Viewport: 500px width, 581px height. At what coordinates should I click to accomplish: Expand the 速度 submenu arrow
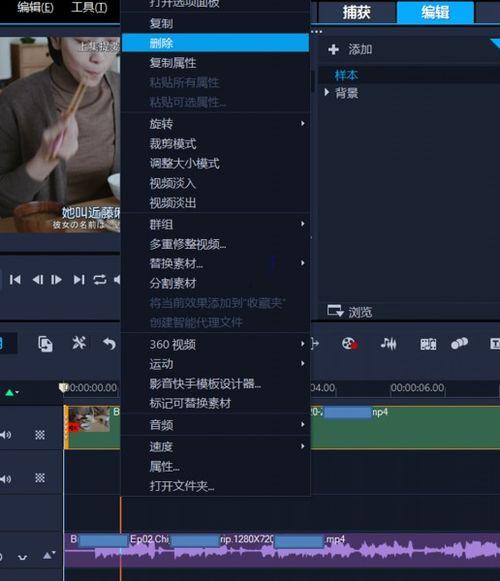pos(303,446)
